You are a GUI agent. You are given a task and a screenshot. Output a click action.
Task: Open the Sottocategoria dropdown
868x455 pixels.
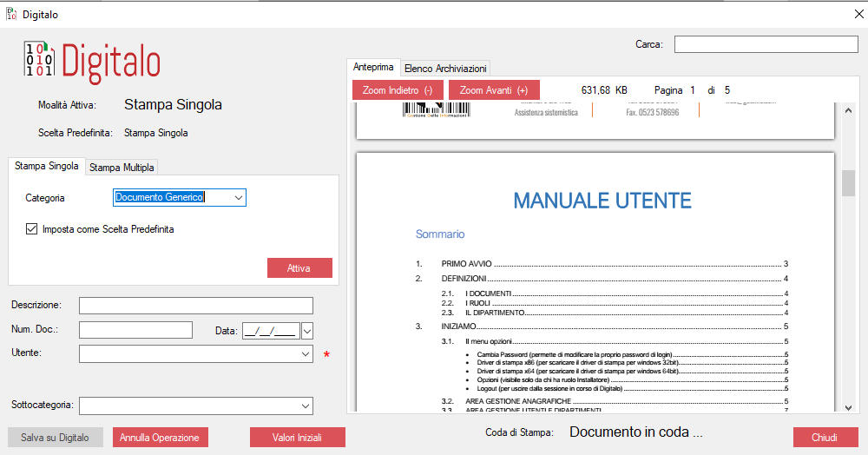coord(305,406)
